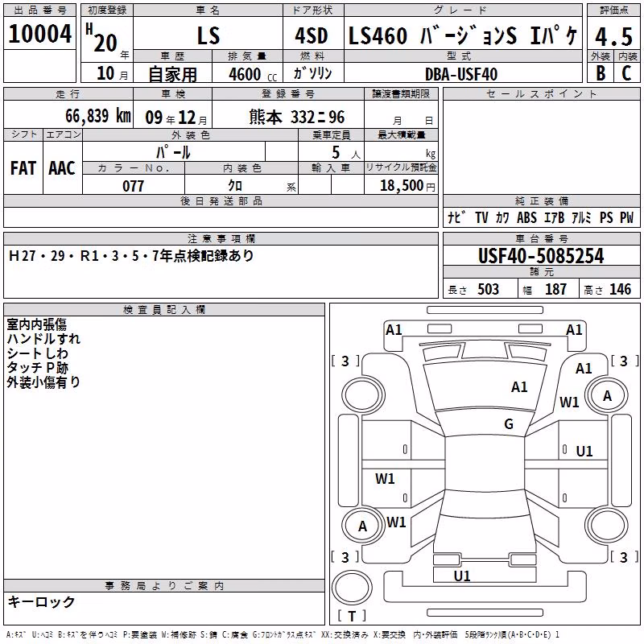This screenshot has height=644, width=644.
Task: Select the 純正装備 section header
Action: (x=541, y=200)
